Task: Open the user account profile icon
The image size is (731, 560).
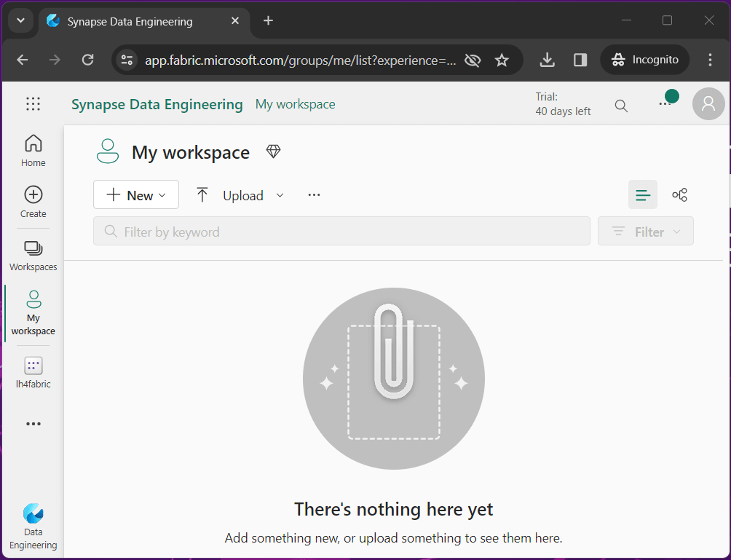Action: (x=708, y=104)
